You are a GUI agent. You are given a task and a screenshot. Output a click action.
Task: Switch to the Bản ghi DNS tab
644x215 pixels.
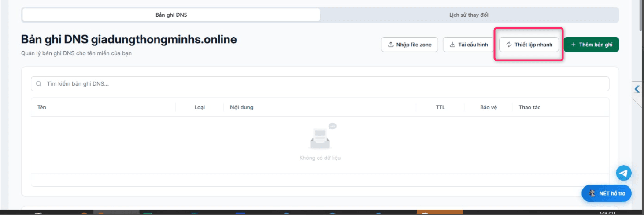(171, 15)
